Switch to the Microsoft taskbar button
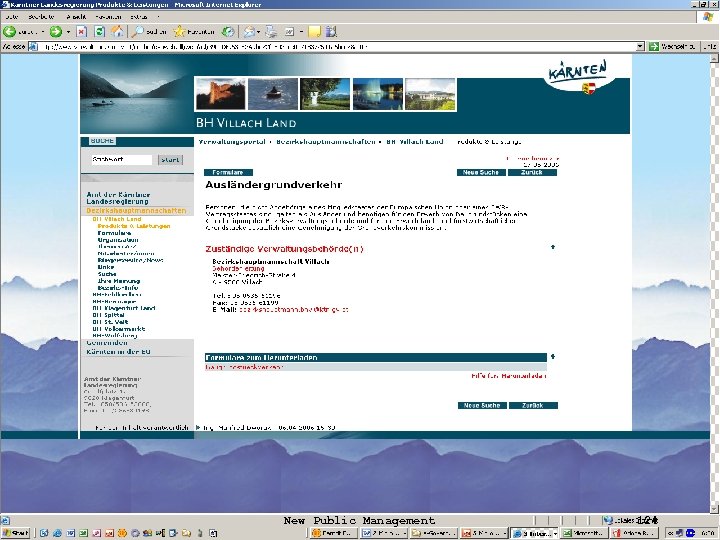The image size is (720, 540). 583,533
